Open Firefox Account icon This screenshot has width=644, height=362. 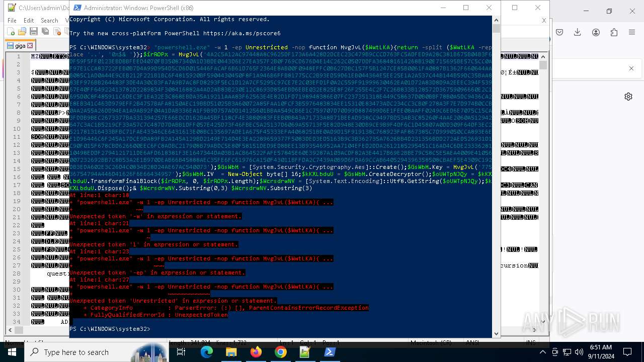point(596,32)
